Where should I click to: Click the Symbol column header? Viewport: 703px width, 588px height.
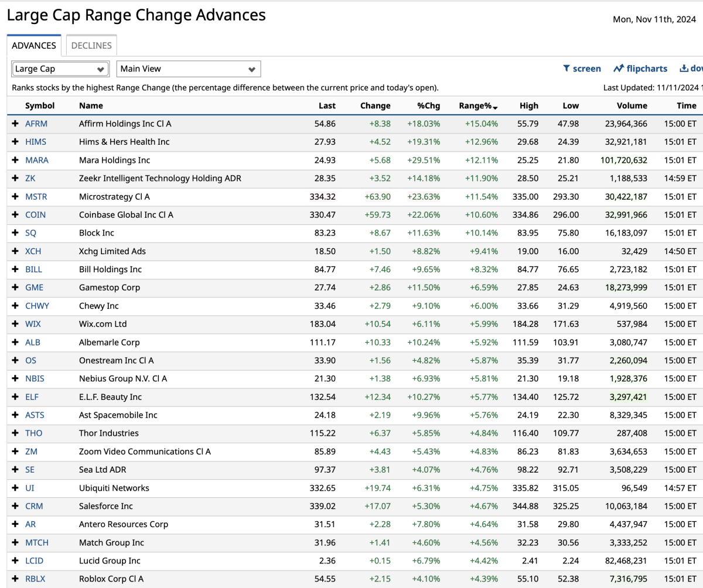click(40, 106)
